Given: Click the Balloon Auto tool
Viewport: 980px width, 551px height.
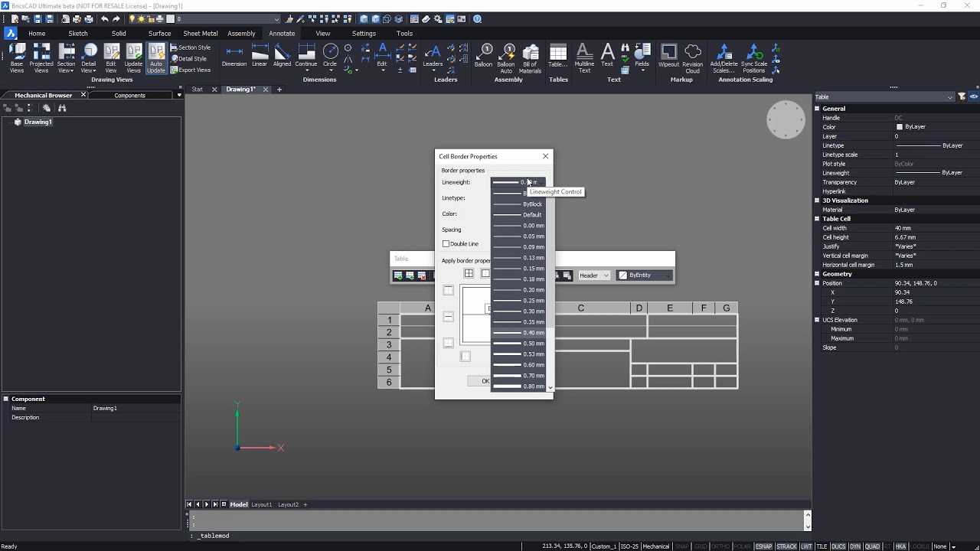Looking at the screenshot, I should point(506,58).
